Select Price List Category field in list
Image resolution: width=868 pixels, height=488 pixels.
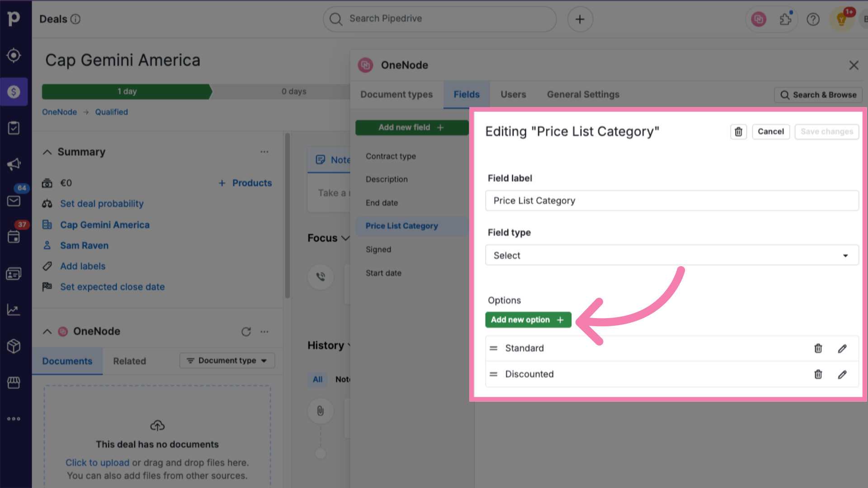pos(401,225)
